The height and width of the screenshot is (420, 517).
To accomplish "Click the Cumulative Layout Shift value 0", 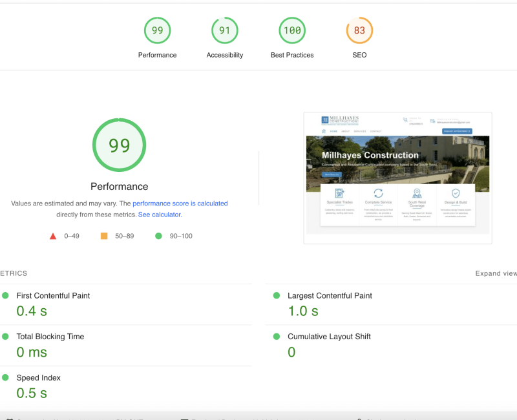I will click(x=291, y=352).
